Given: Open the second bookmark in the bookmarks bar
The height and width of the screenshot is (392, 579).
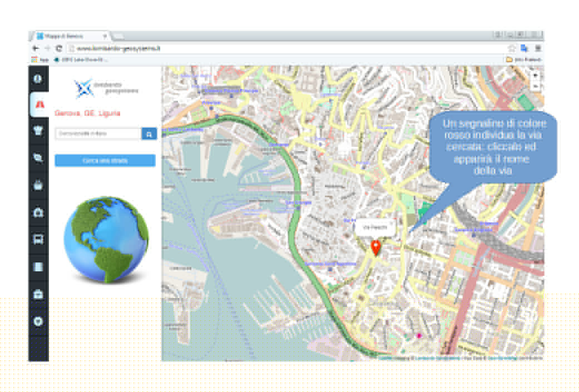Looking at the screenshot, I should pos(81,59).
